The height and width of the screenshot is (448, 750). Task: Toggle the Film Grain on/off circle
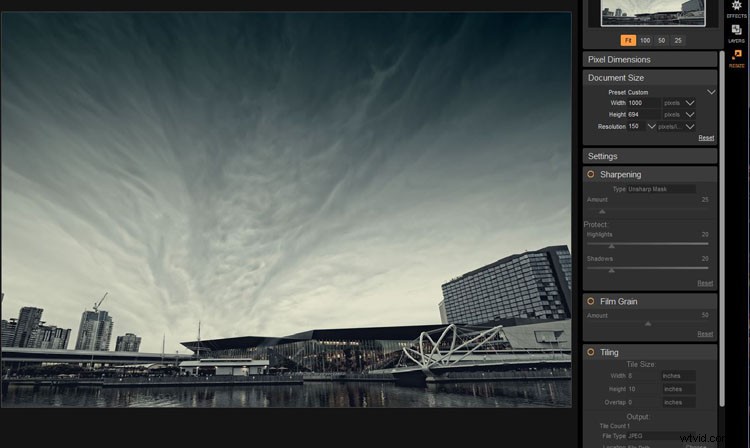pos(591,301)
